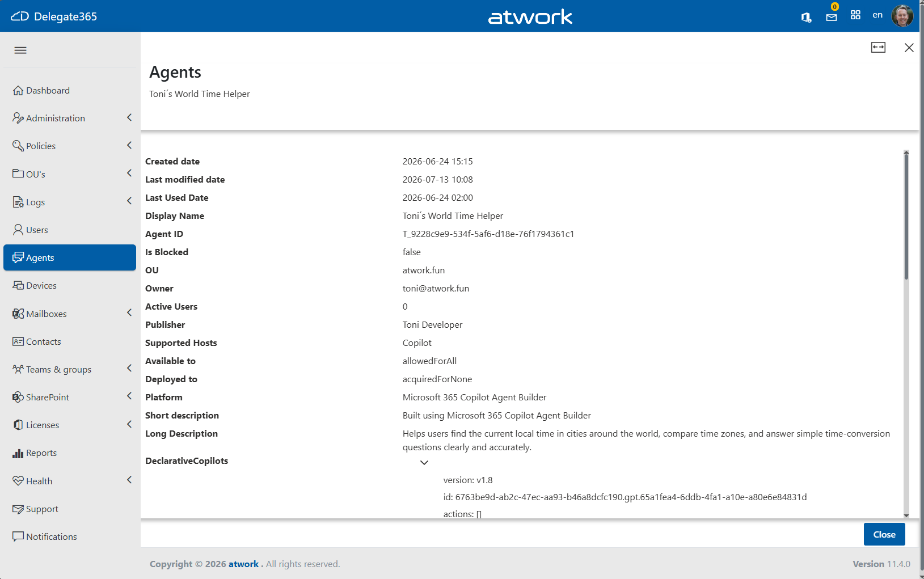
Task: Expand the Mailboxes submenu chevron
Action: pyautogui.click(x=129, y=312)
